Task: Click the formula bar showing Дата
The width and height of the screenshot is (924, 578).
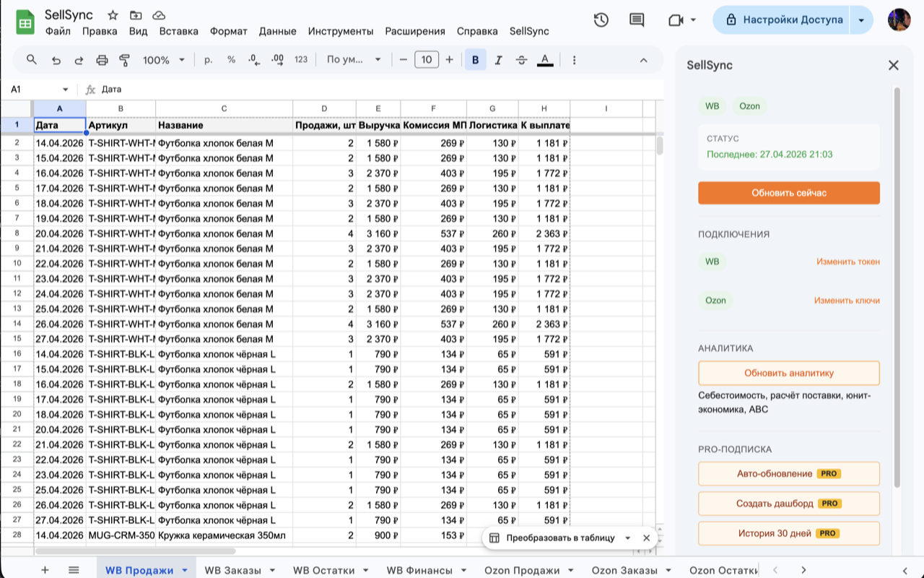Action: [x=379, y=90]
